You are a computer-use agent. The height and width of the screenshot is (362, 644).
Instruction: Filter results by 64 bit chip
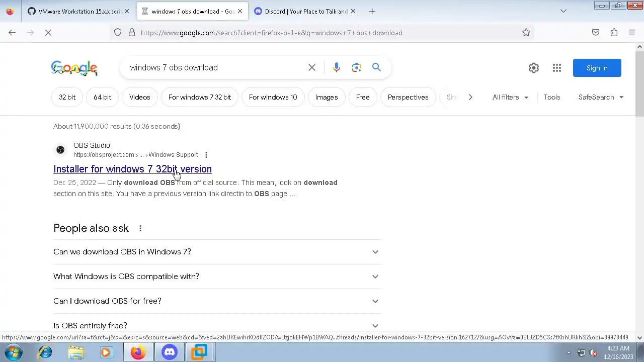[102, 97]
